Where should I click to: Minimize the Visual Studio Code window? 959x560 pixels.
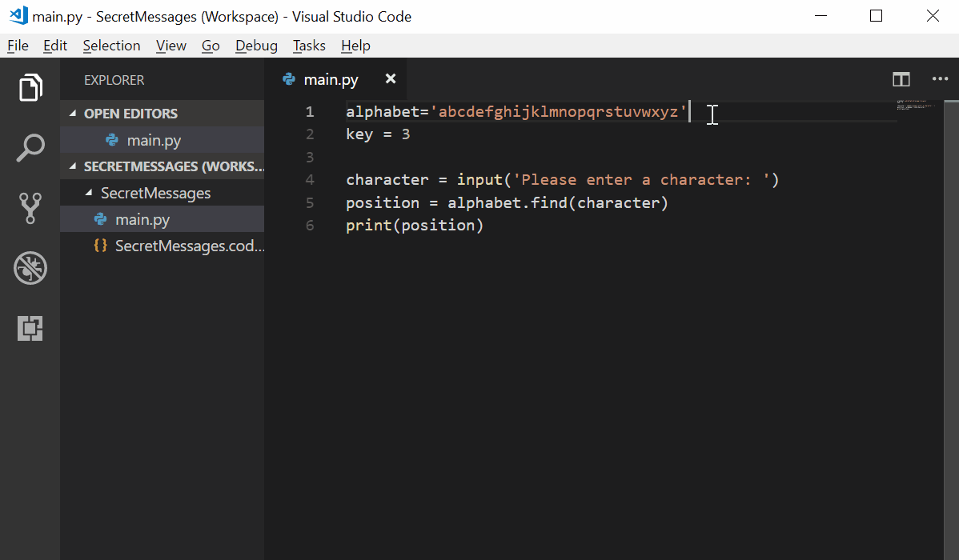pyautogui.click(x=821, y=16)
